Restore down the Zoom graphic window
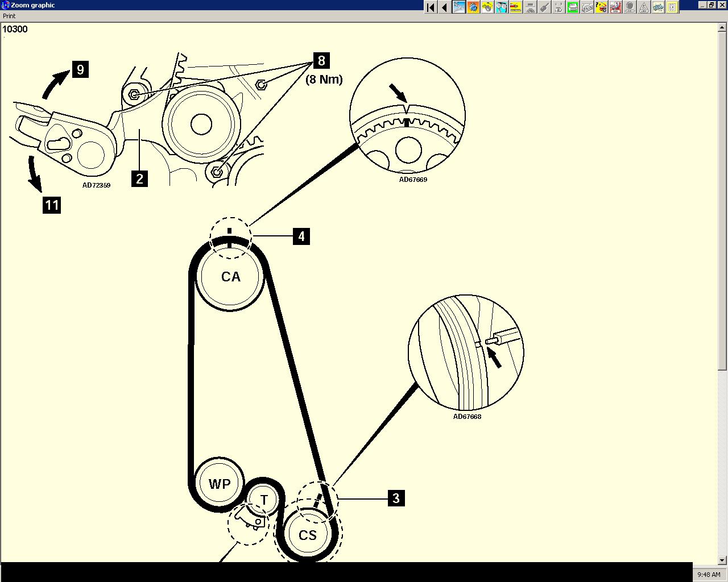 711,5
